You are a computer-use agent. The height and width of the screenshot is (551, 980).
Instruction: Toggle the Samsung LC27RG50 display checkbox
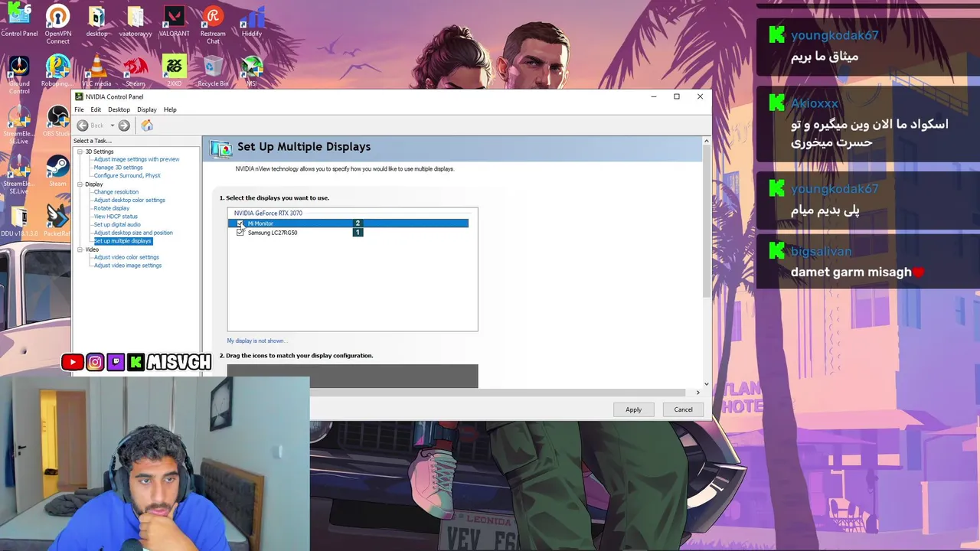click(240, 233)
